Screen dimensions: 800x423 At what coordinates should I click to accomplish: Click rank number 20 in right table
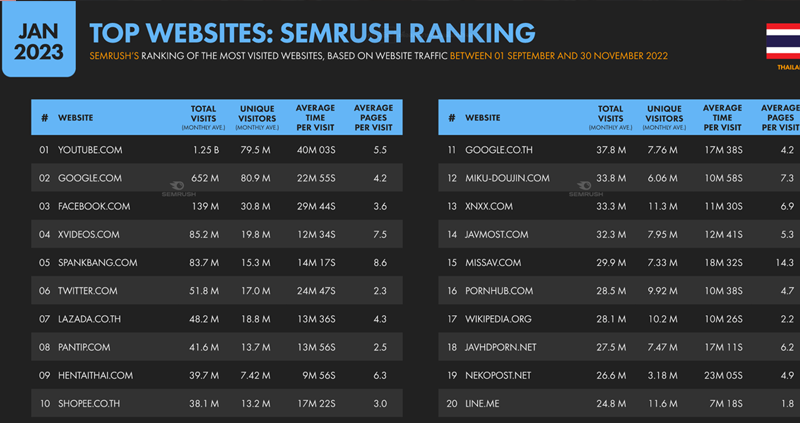(452, 404)
